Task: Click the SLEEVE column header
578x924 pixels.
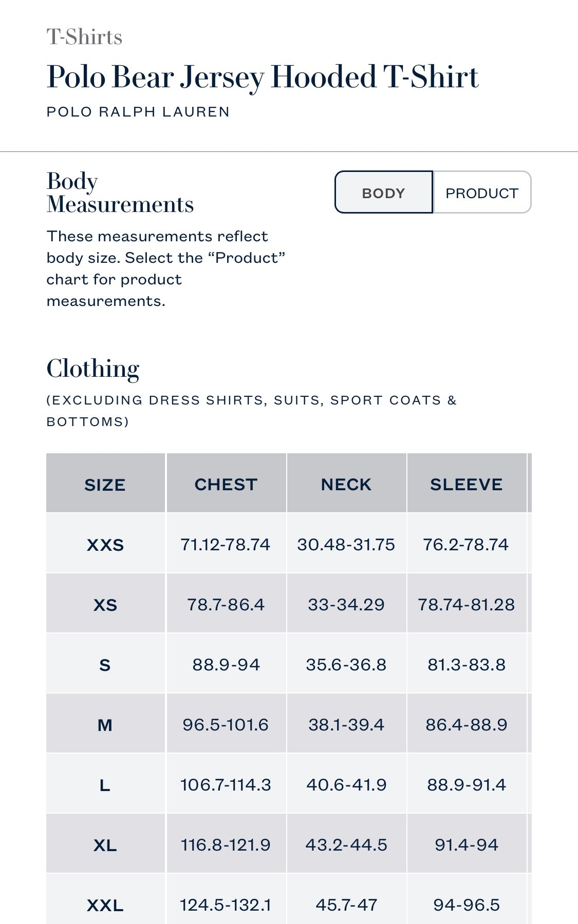Action: click(467, 484)
